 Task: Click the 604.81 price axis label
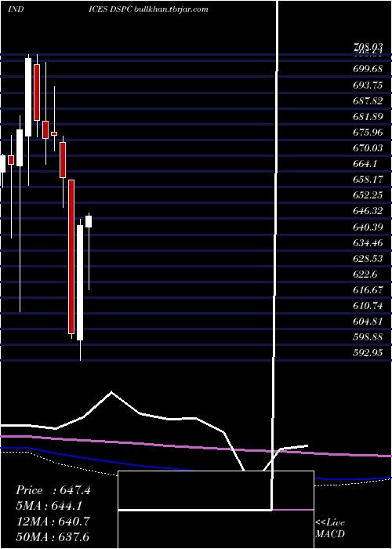coord(368,322)
